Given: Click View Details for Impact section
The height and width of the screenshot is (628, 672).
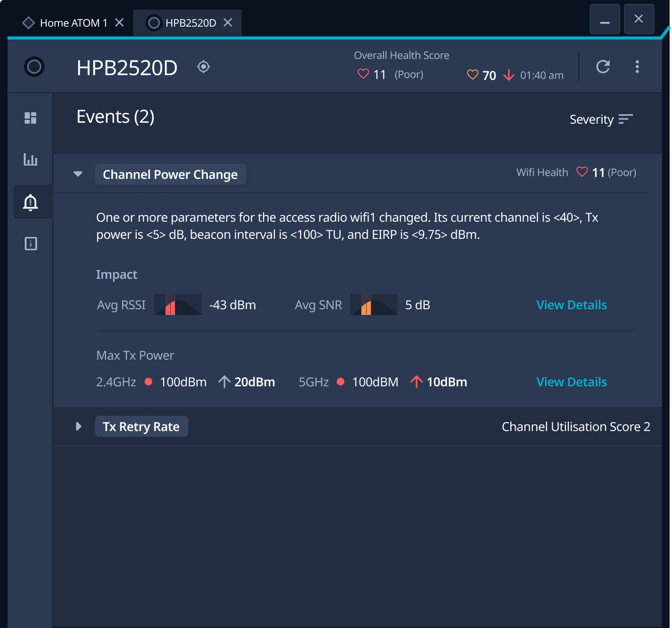Looking at the screenshot, I should (x=571, y=305).
